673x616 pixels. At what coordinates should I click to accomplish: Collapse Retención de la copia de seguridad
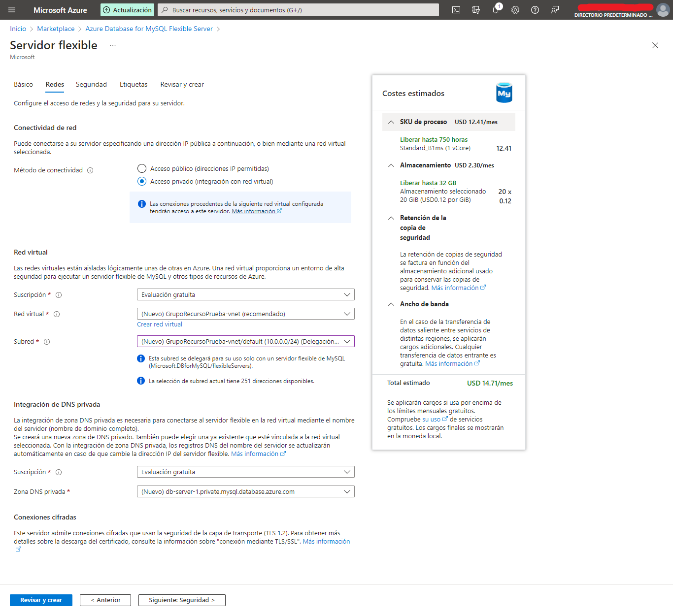tap(391, 218)
